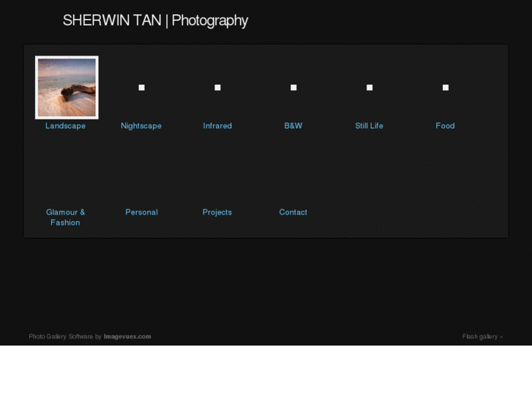Click the SHERWIN TAN | Photography site title

click(155, 20)
